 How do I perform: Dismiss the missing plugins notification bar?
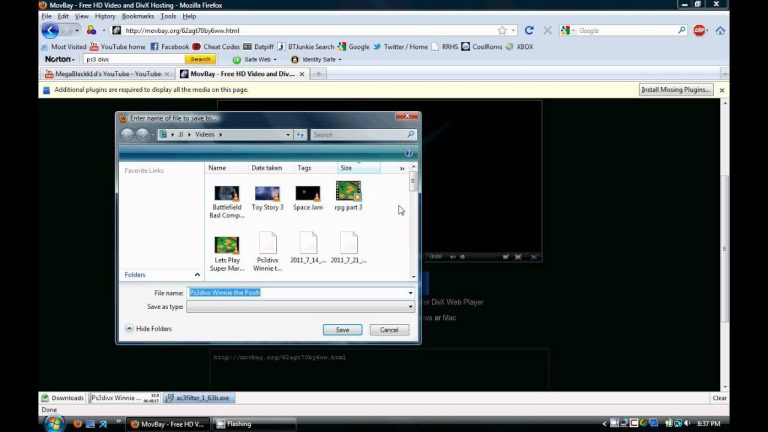722,90
